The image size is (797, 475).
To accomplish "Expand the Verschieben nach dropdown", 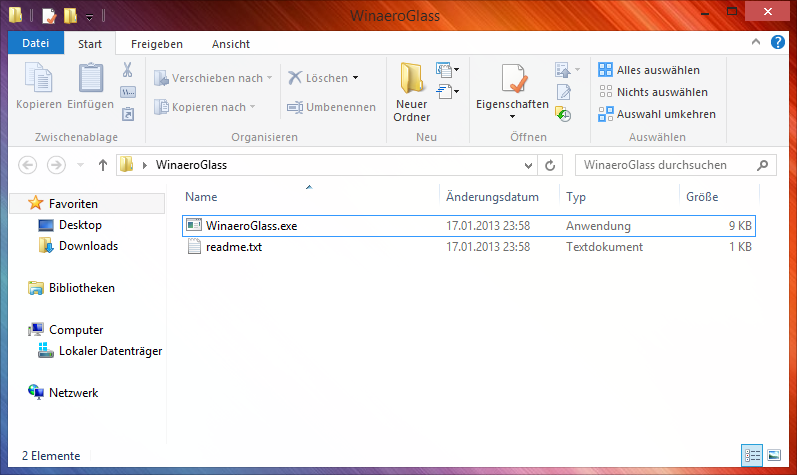I will click(x=269, y=78).
